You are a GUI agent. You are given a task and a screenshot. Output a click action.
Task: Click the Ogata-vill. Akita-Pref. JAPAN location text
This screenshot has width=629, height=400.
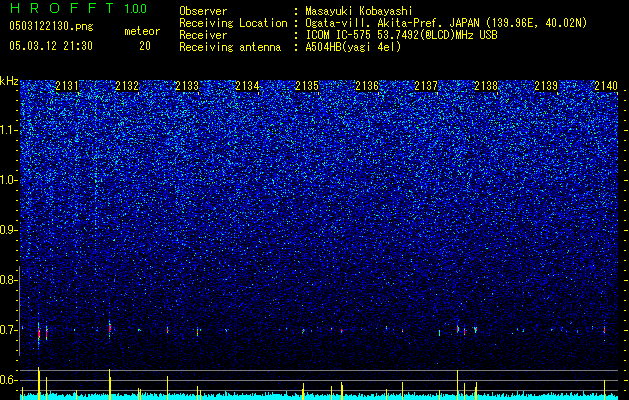[x=446, y=23]
